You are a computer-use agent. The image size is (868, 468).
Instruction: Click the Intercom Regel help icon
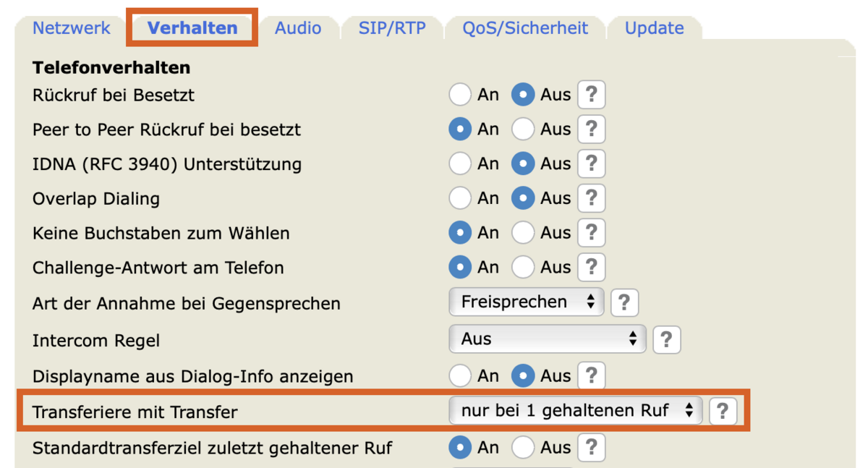pyautogui.click(x=666, y=339)
